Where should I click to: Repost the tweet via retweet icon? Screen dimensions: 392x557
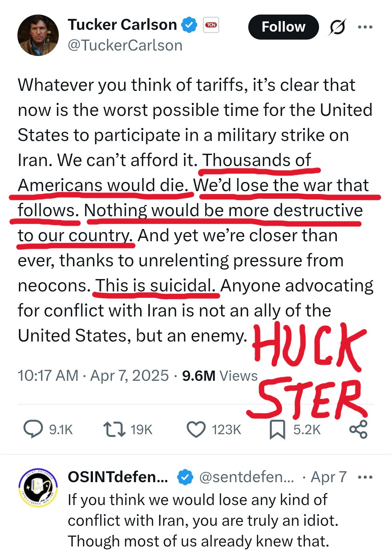coord(114,429)
